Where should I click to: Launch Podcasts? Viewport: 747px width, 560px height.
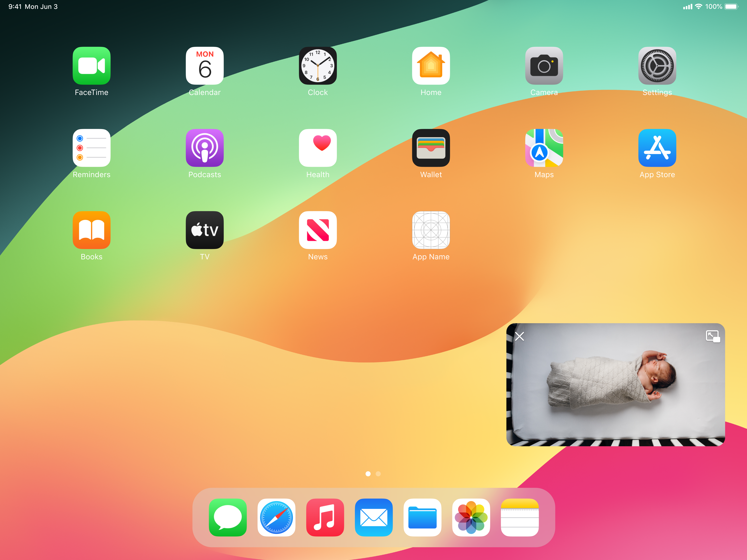pos(205,148)
